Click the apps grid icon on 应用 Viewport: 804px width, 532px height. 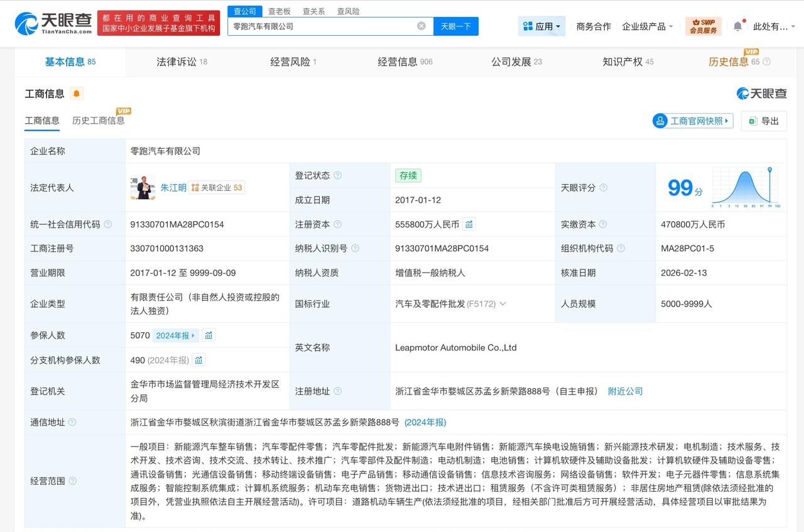click(x=527, y=26)
